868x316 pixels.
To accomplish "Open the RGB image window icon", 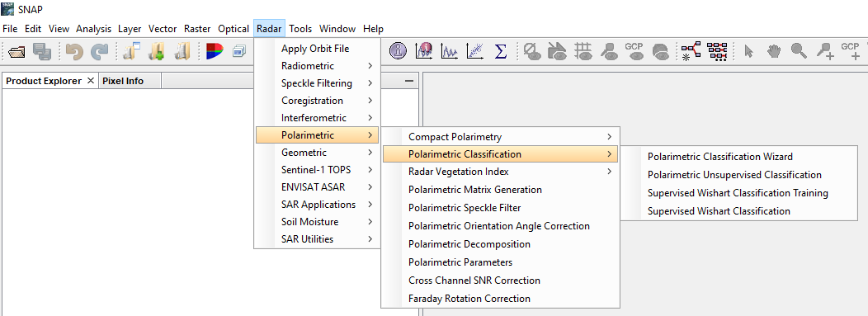I will [x=215, y=51].
